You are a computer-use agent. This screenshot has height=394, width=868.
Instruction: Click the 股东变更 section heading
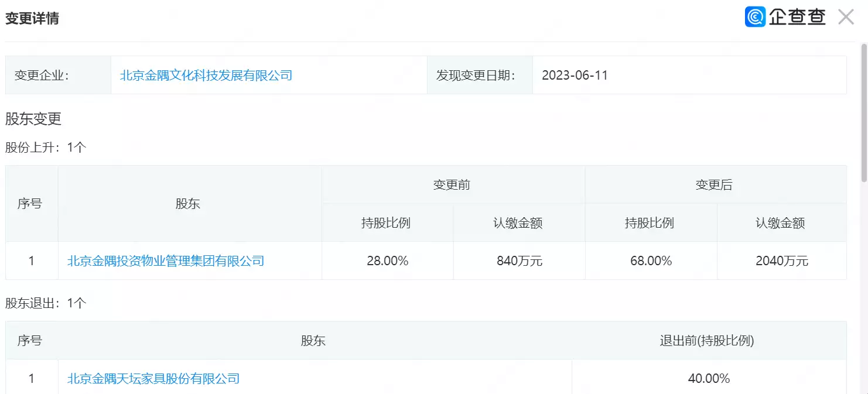33,119
